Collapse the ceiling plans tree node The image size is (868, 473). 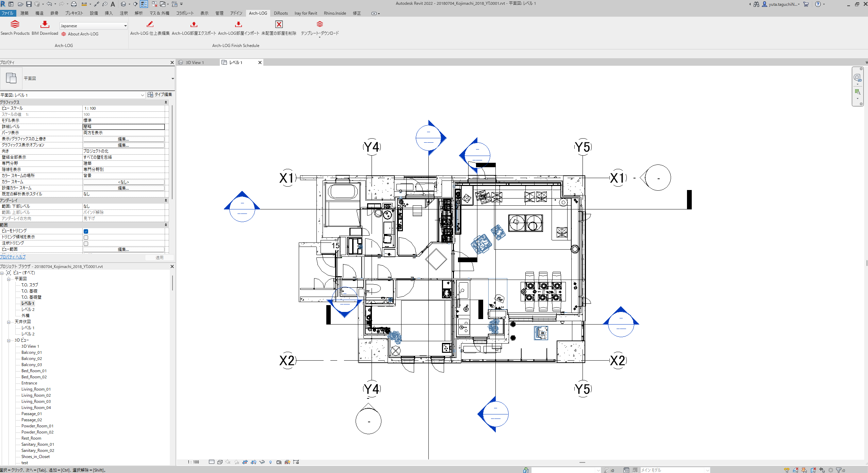click(9, 322)
